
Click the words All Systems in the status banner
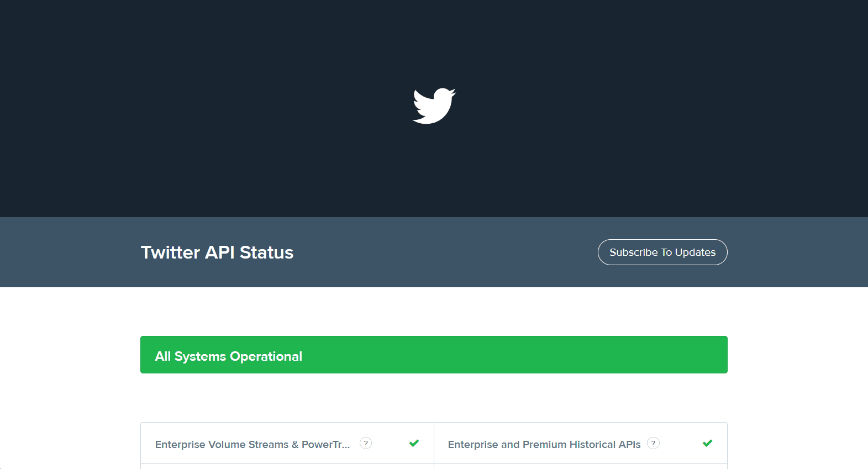(190, 356)
